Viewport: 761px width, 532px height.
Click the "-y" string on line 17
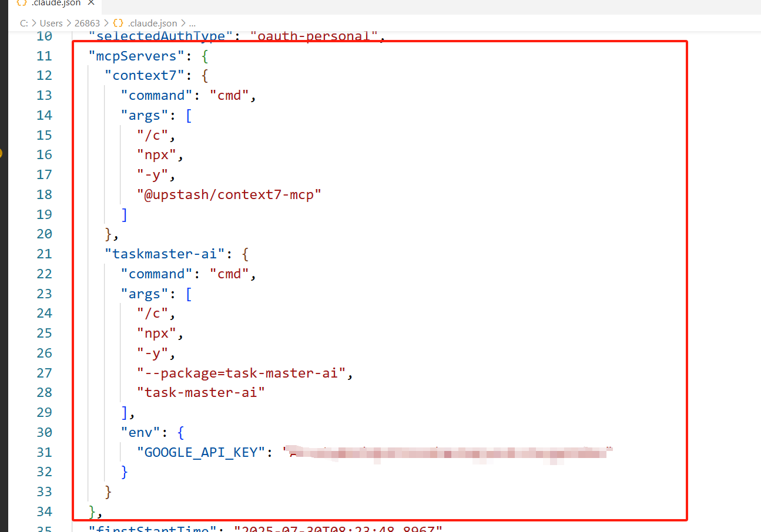point(153,174)
